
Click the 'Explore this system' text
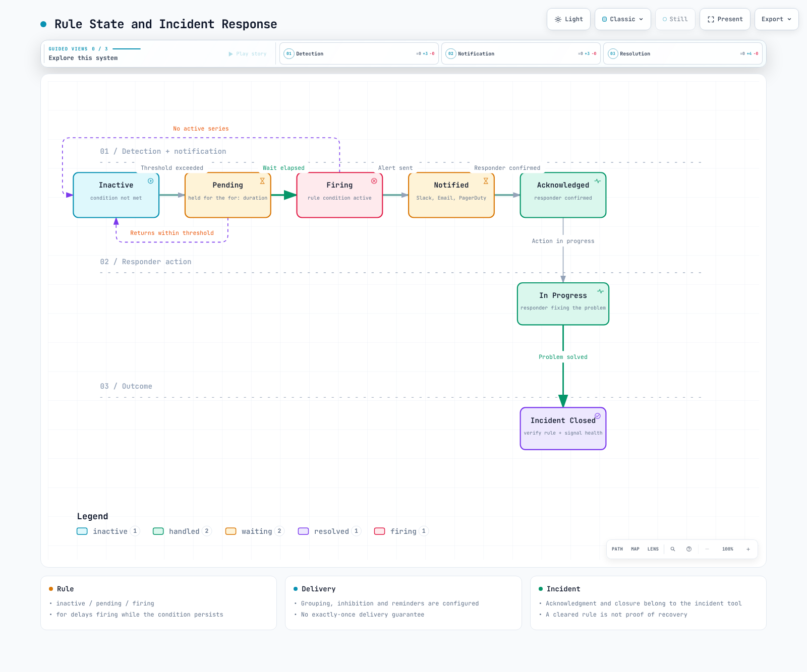point(83,58)
